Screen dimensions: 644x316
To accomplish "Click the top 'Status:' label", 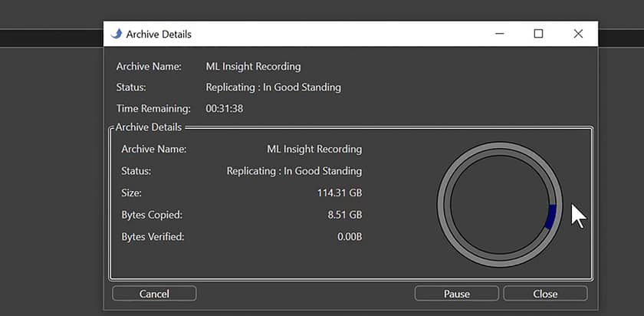I will pyautogui.click(x=131, y=87).
